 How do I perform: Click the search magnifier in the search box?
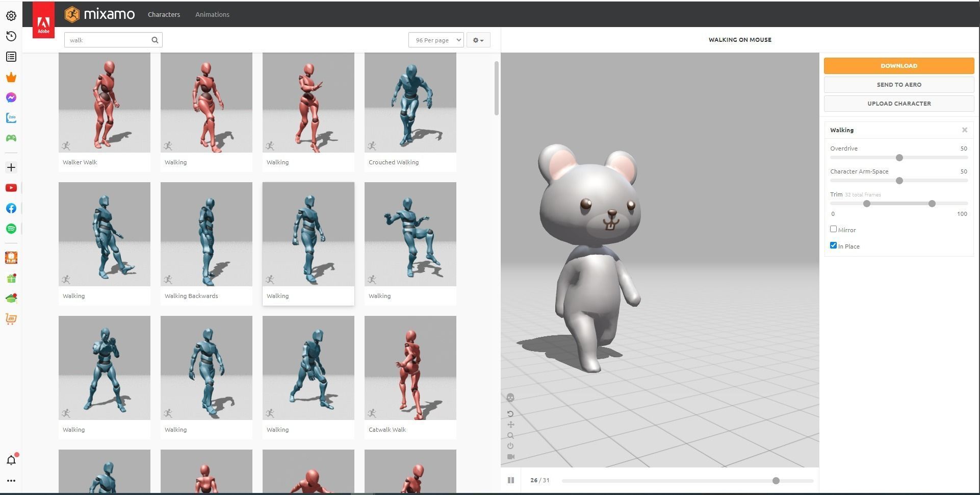[154, 40]
